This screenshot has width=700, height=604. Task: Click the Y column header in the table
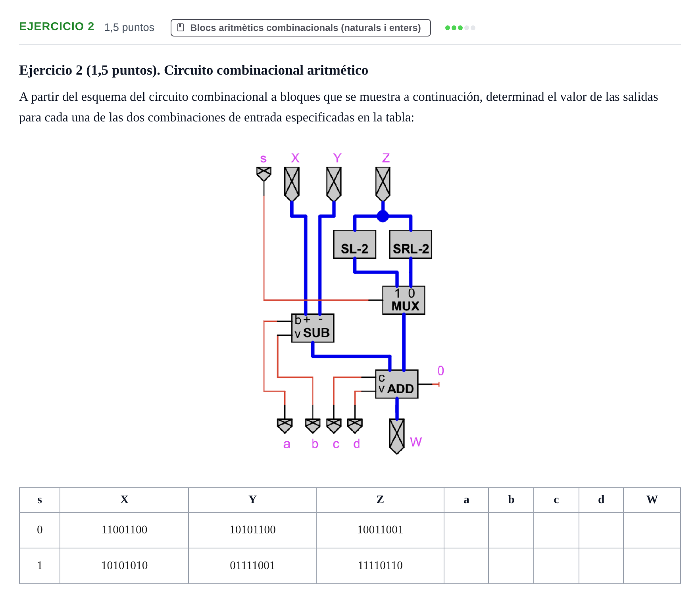(x=252, y=500)
